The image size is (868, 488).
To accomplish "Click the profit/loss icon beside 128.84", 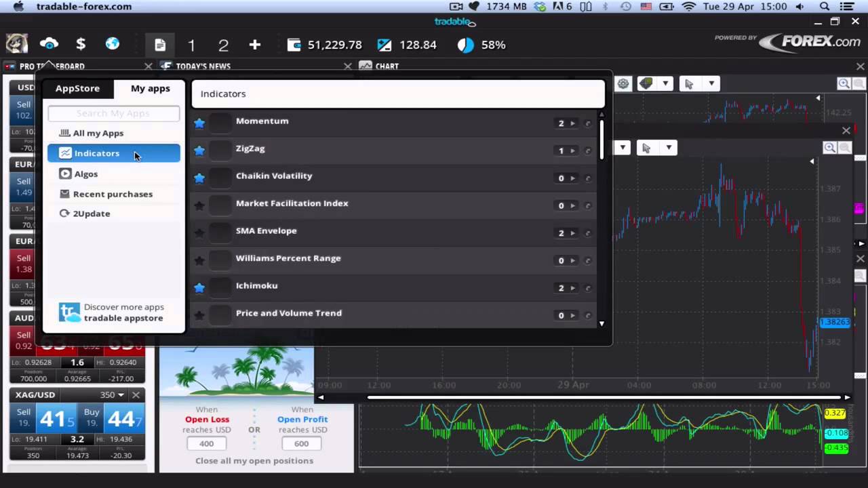I will [x=384, y=45].
